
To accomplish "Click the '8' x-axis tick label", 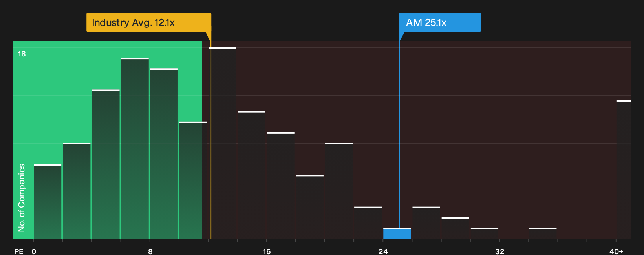I will coord(150,251).
